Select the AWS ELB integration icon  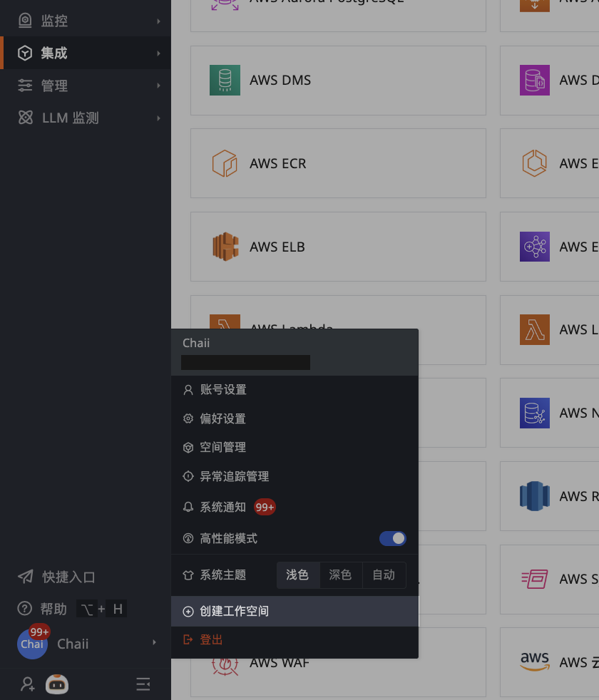tap(225, 247)
